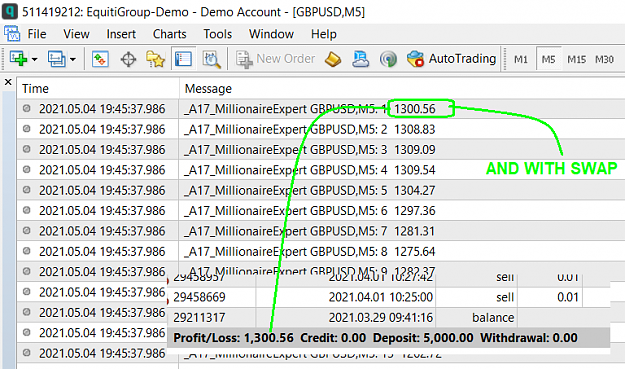
Task: Click the Withdrawal 0.00 summary value
Action: pyautogui.click(x=529, y=338)
